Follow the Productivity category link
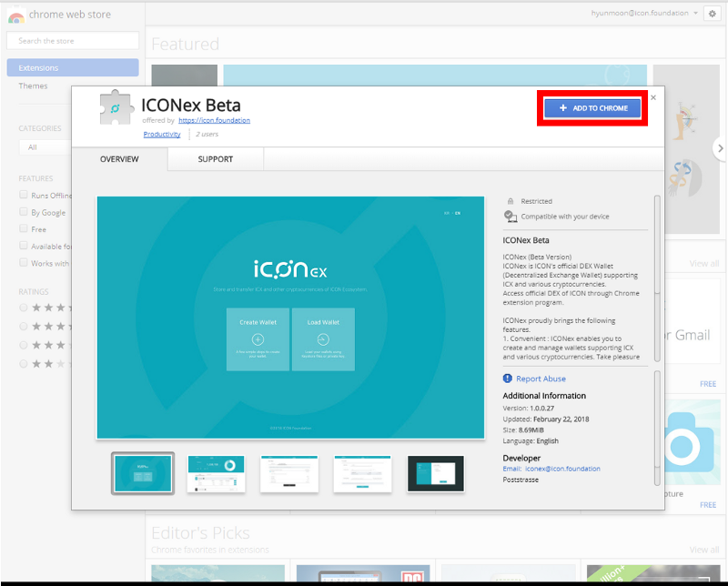Image resolution: width=728 pixels, height=586 pixels. pyautogui.click(x=162, y=134)
